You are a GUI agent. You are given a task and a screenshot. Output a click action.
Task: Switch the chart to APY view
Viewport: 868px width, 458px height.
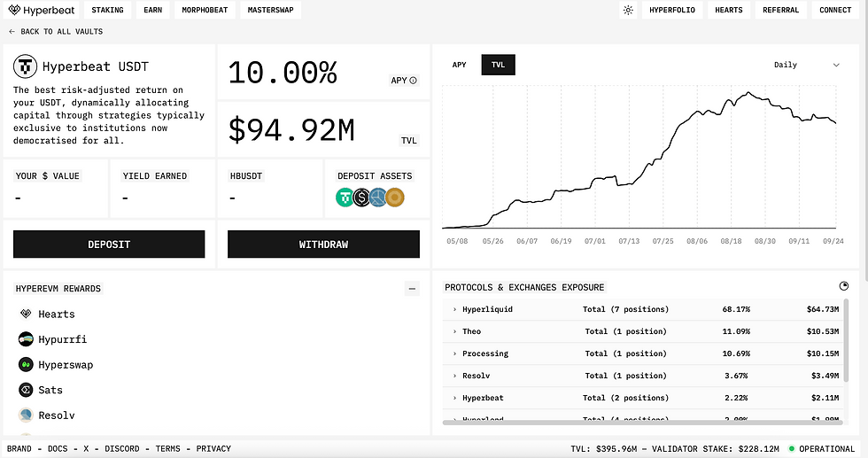(x=459, y=65)
